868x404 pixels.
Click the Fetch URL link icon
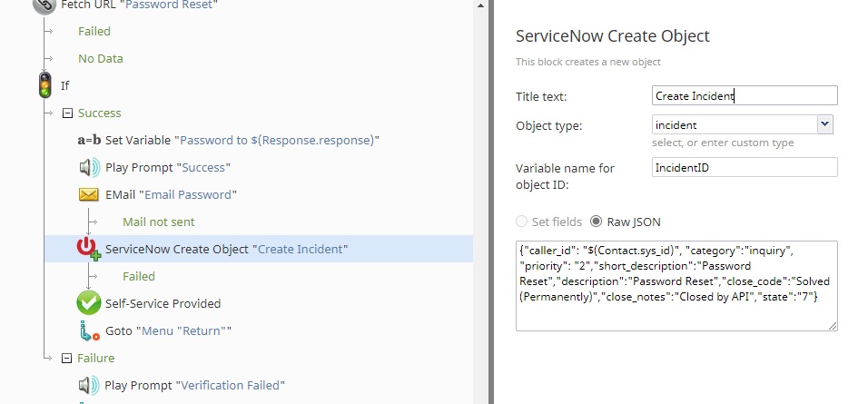pyautogui.click(x=44, y=5)
